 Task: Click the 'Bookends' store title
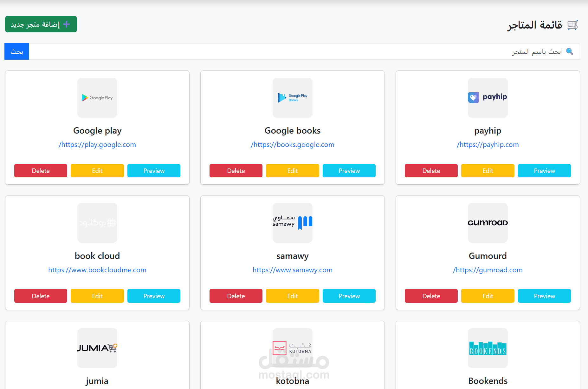click(488, 381)
